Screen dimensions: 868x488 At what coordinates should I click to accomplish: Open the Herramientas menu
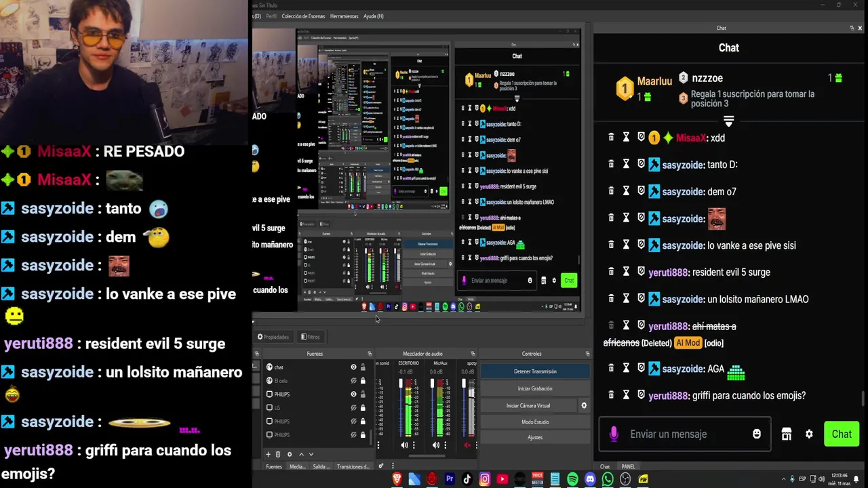point(344,16)
